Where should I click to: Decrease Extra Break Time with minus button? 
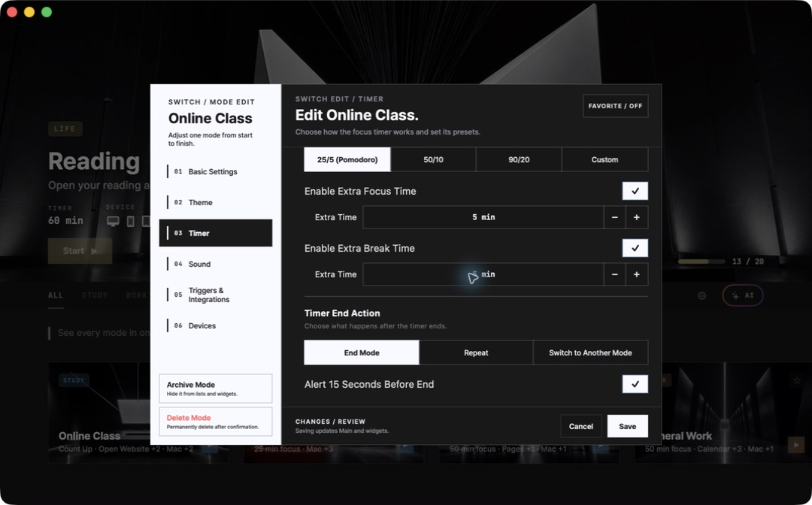click(614, 274)
